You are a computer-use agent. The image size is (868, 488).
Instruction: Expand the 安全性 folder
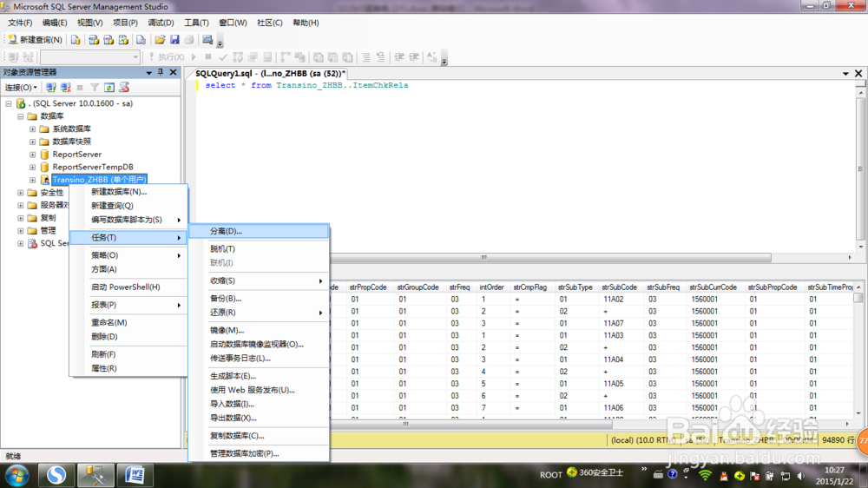point(21,193)
